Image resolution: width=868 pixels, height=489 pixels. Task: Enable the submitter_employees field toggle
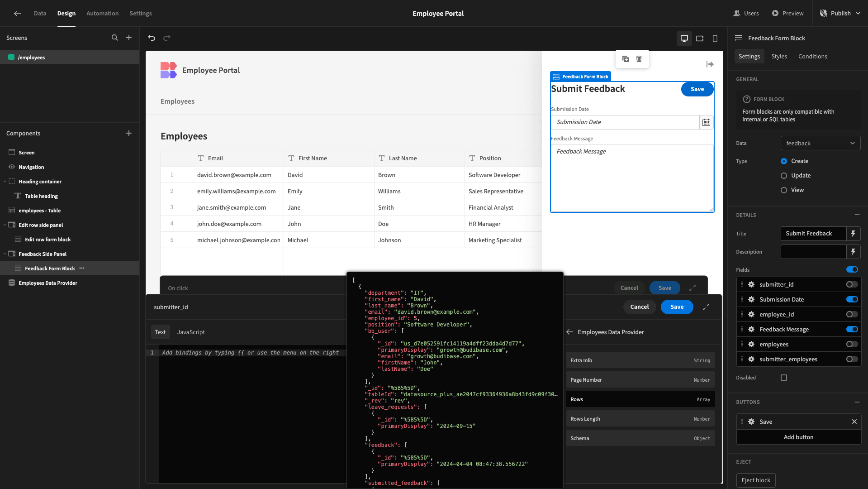(x=852, y=359)
